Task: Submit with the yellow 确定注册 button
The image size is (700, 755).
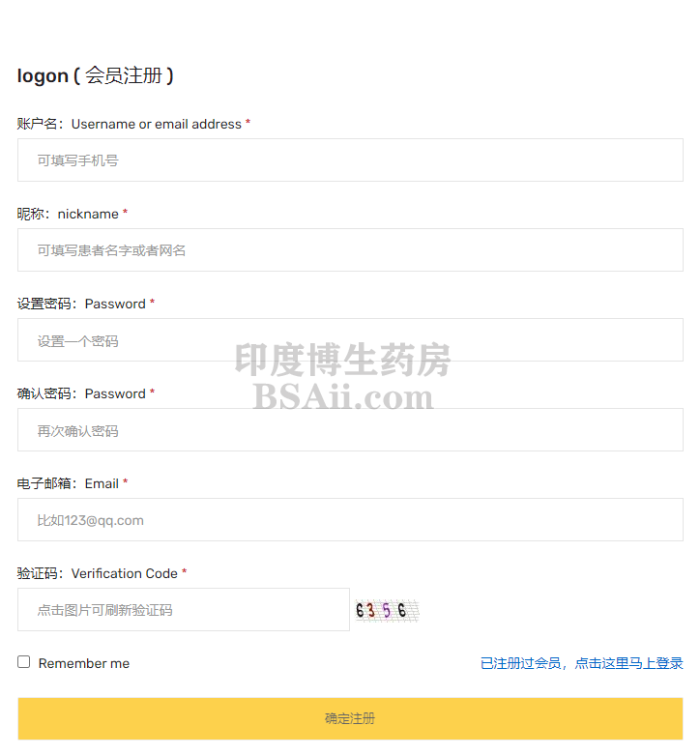Action: point(350,718)
